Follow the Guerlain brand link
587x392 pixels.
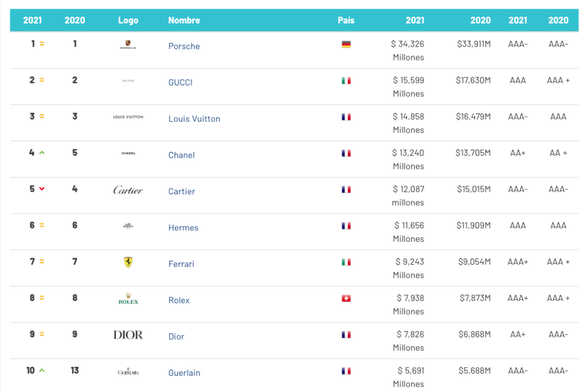coord(184,373)
